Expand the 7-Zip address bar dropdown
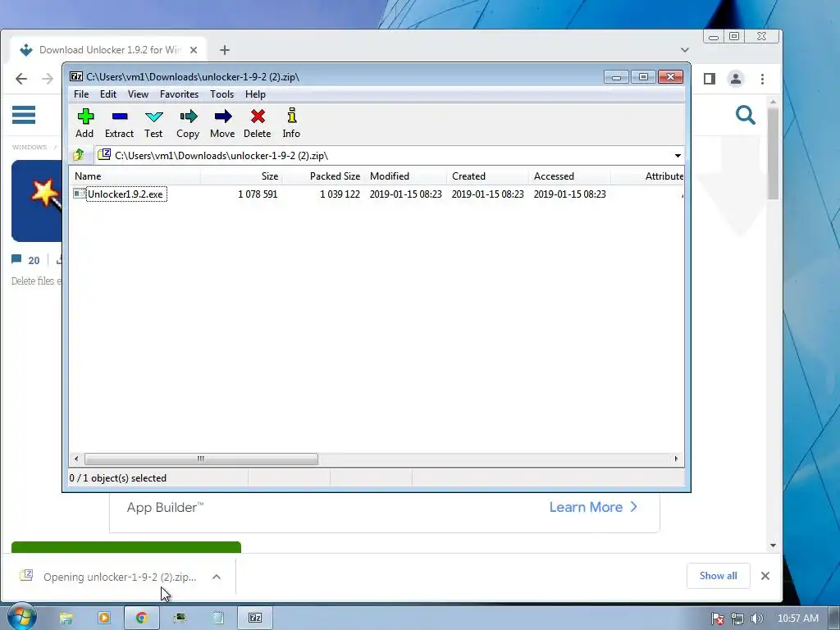The width and height of the screenshot is (840, 630). (x=678, y=155)
